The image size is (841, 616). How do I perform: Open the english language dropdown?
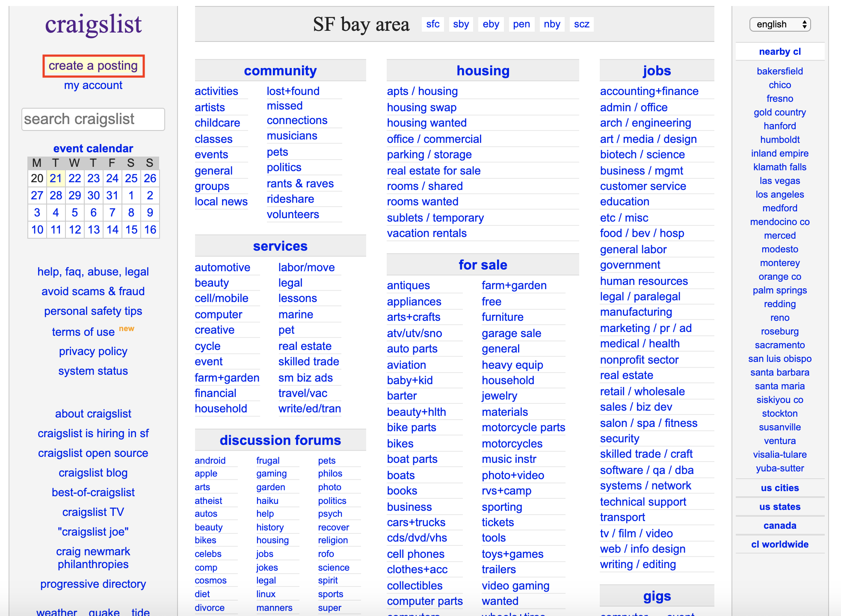pos(780,24)
